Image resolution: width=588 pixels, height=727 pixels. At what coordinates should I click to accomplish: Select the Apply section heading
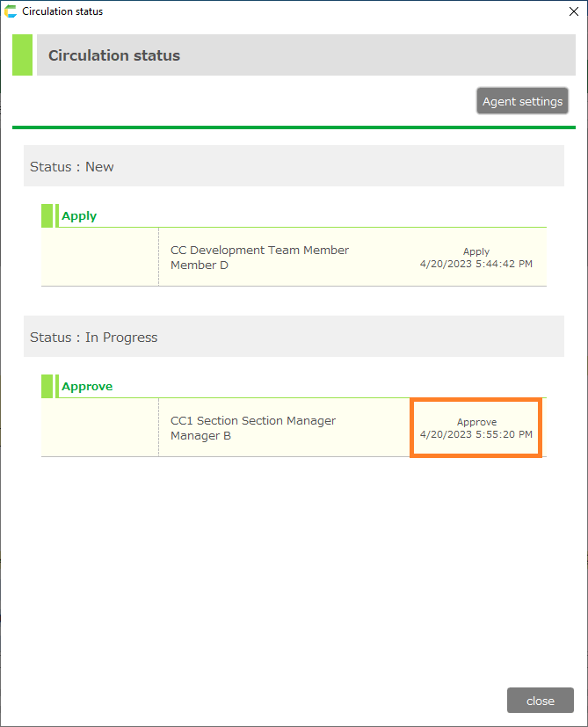pyautogui.click(x=79, y=216)
